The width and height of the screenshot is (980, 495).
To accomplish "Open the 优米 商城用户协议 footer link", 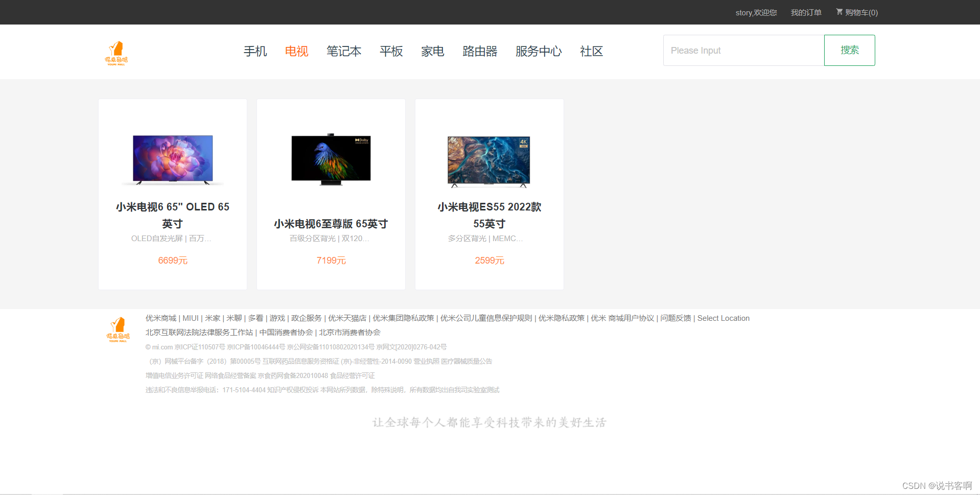I will coord(622,318).
